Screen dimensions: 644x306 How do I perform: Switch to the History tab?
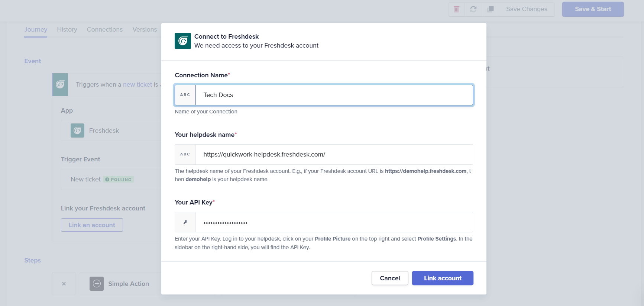tap(67, 29)
